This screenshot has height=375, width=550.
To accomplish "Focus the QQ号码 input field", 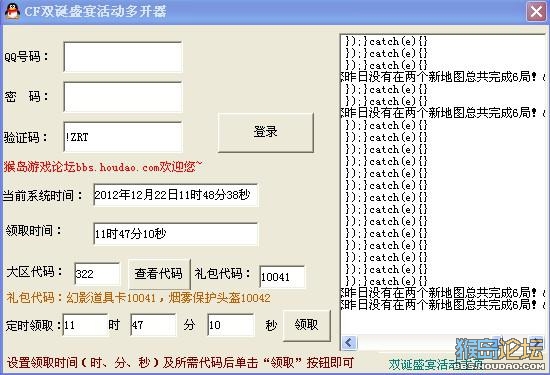I will tap(123, 56).
